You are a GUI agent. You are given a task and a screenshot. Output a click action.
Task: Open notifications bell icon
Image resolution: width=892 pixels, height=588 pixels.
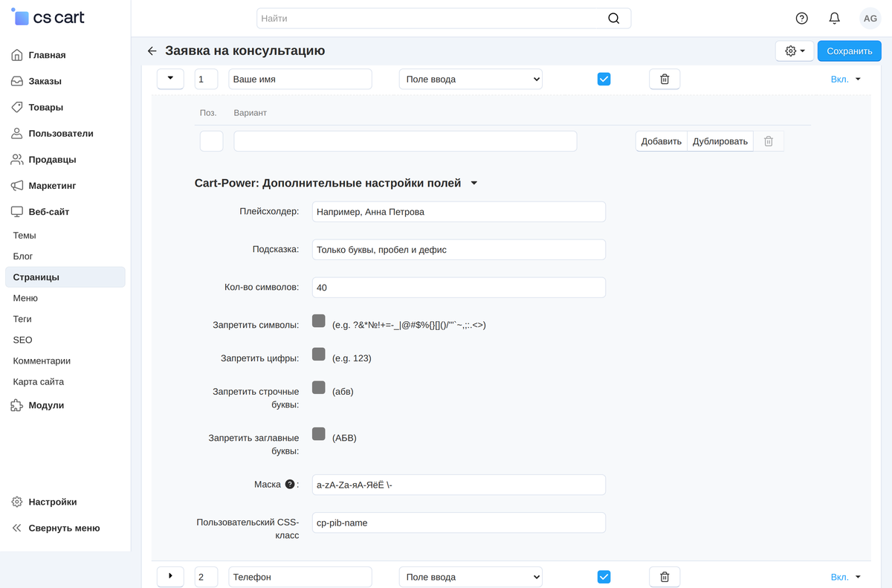pyautogui.click(x=835, y=19)
